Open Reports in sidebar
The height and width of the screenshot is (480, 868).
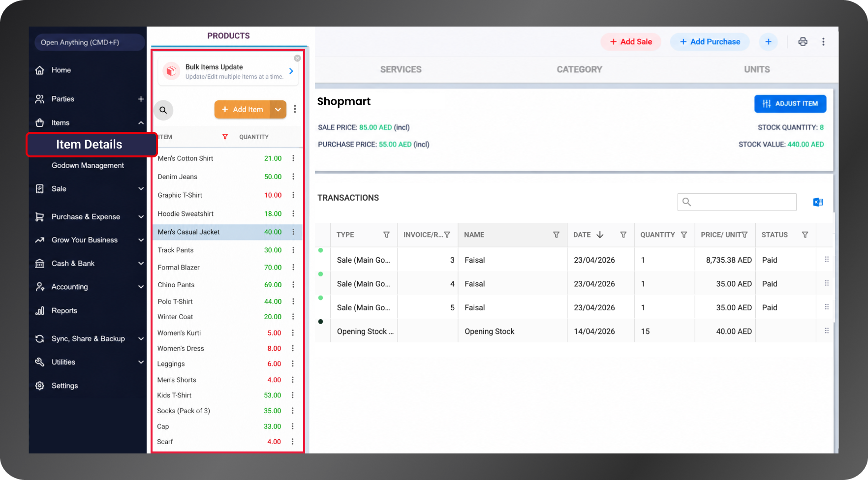[x=64, y=311]
